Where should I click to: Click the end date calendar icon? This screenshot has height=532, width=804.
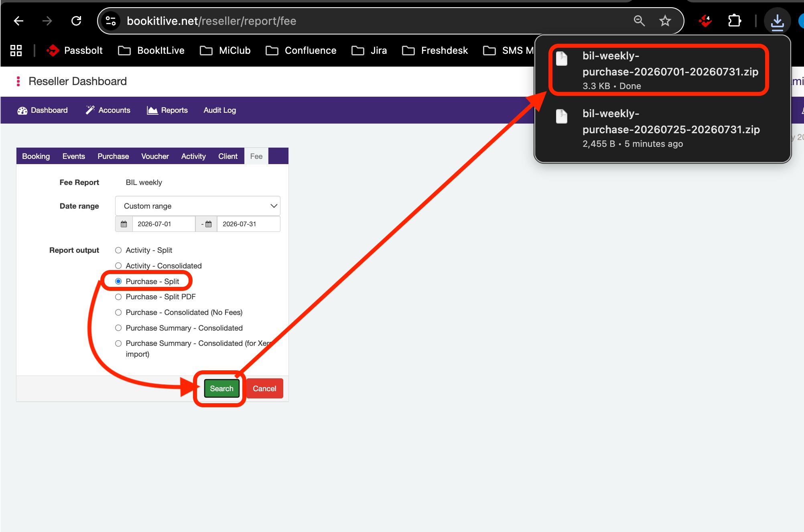[208, 224]
